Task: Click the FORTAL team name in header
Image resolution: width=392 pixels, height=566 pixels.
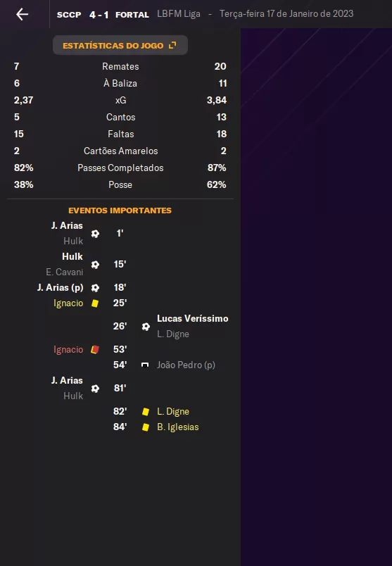Action: pos(132,15)
